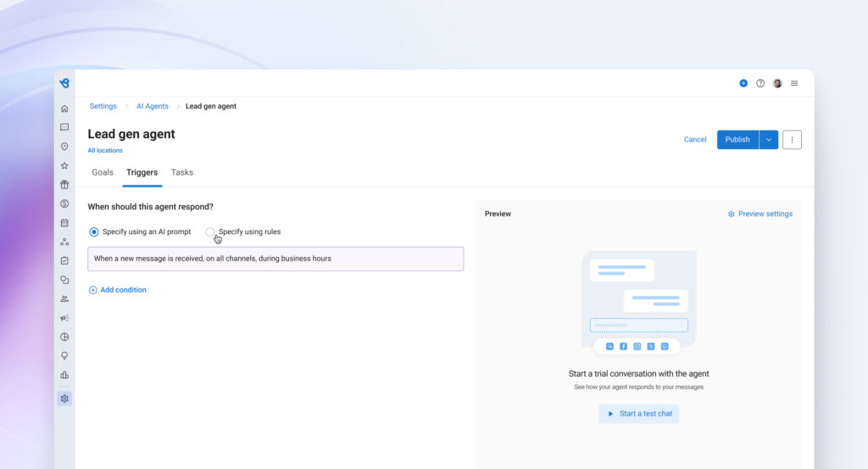Click the Preview panel heading

point(498,214)
